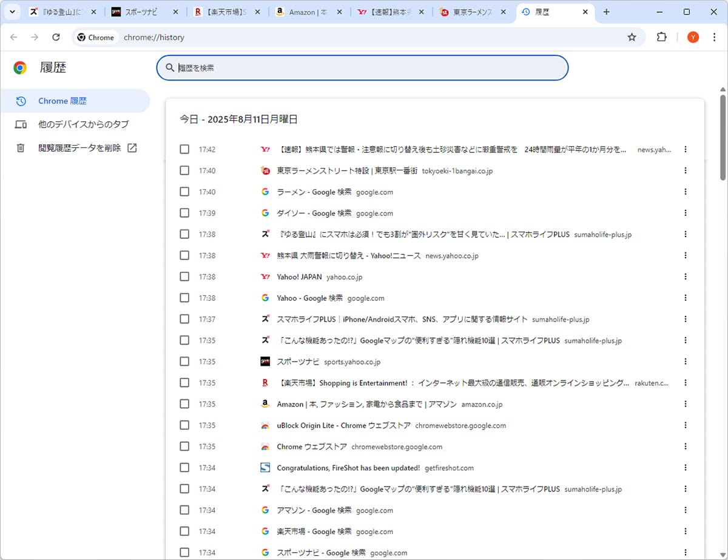Close the 東京ラーメンストリート tab
Screen dimensions: 728x560
[504, 12]
